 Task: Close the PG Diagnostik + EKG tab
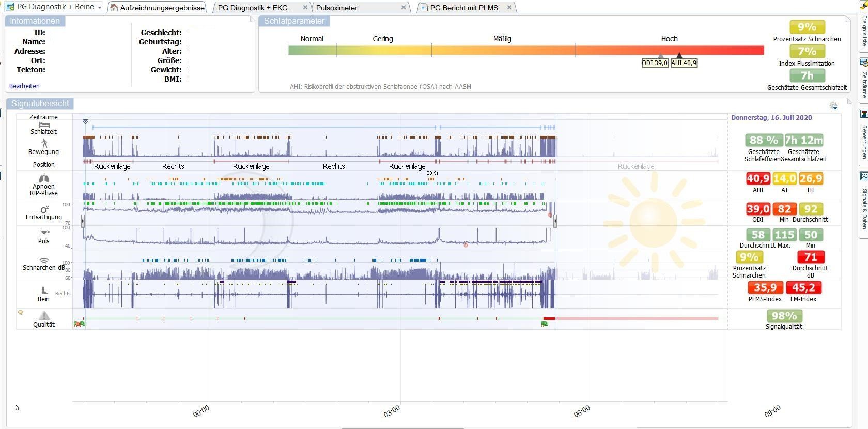pos(305,7)
